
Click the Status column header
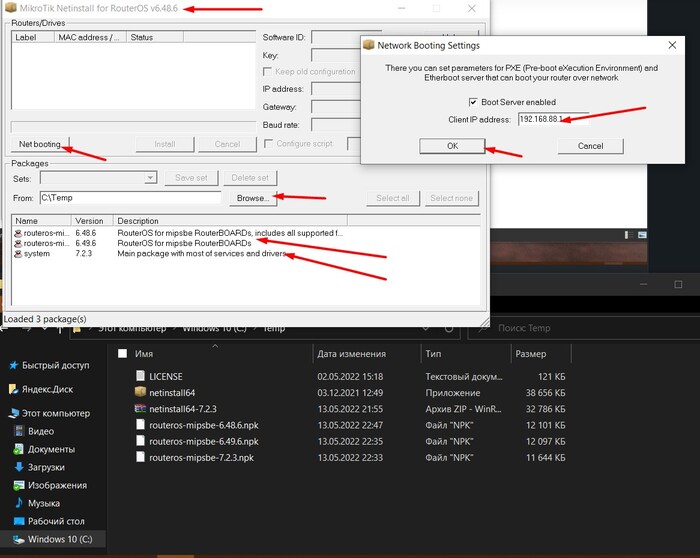(155, 37)
